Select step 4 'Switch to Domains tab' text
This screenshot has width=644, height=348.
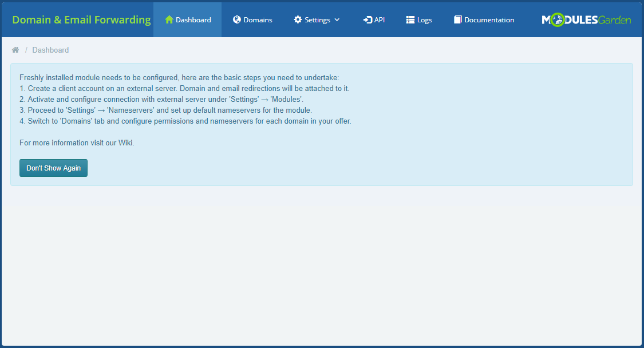coord(185,121)
